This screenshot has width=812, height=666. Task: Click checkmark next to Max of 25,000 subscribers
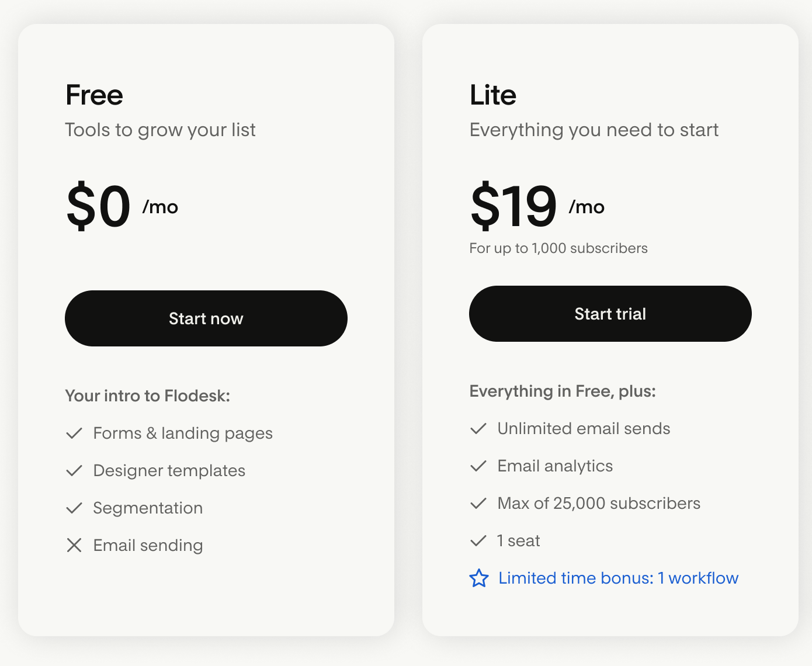coord(478,504)
